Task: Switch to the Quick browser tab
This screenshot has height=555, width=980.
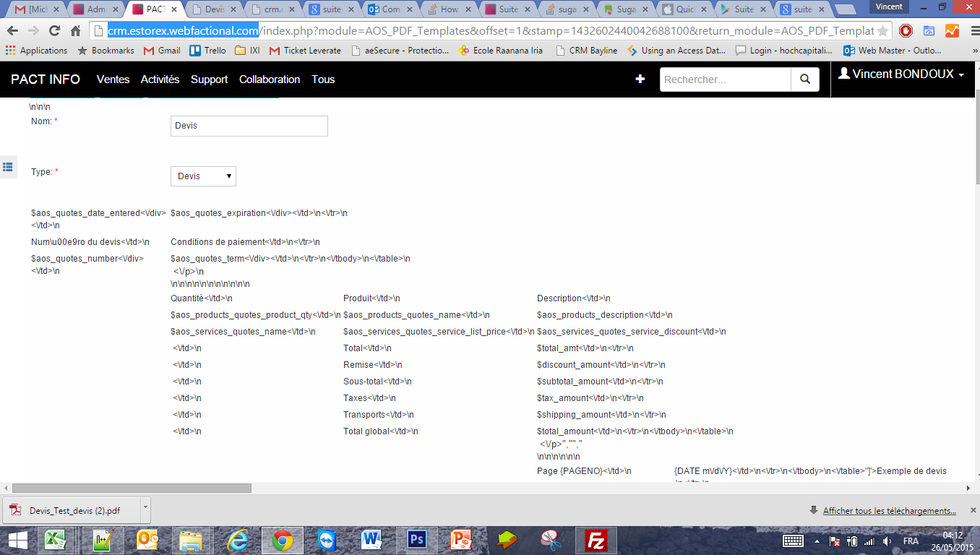Action: [683, 9]
